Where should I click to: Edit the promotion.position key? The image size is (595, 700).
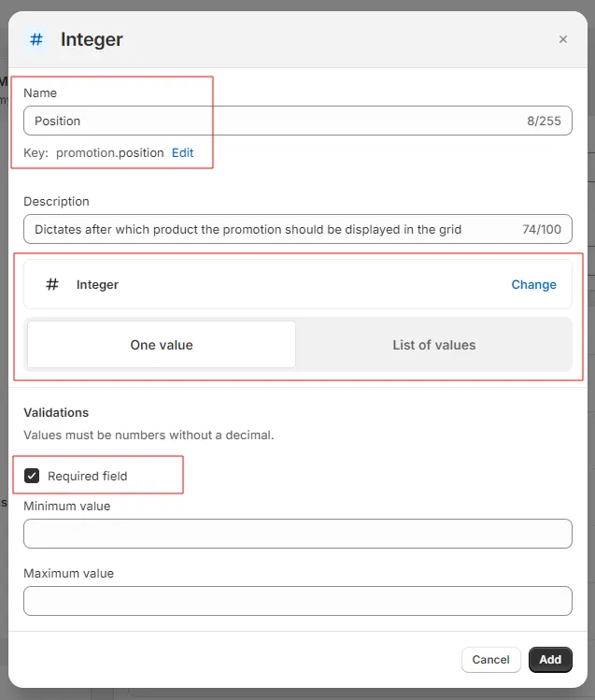[x=182, y=152]
